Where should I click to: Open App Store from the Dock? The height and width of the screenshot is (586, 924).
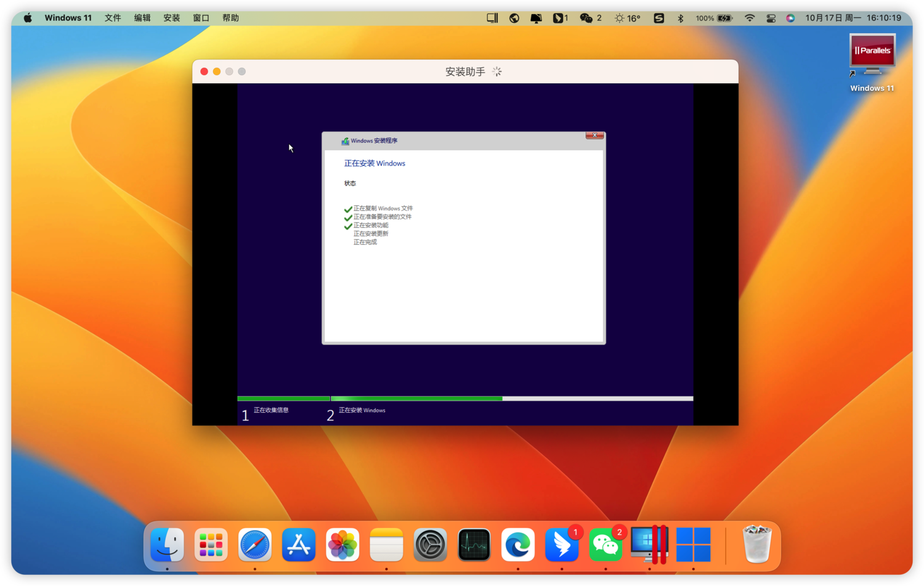pyautogui.click(x=299, y=545)
